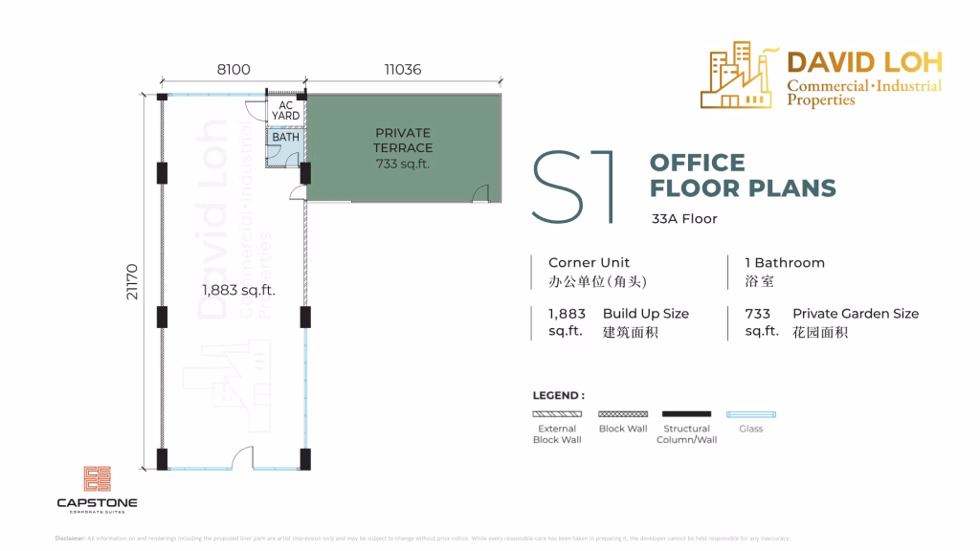Viewport: 980px width, 551px height.
Task: Click the Capstone red square logo
Action: [97, 479]
